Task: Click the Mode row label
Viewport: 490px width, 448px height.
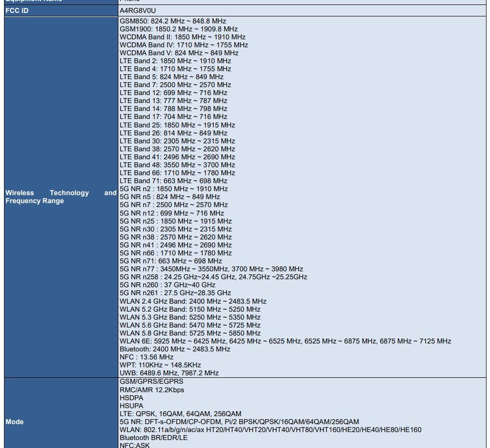Action: coord(14,422)
